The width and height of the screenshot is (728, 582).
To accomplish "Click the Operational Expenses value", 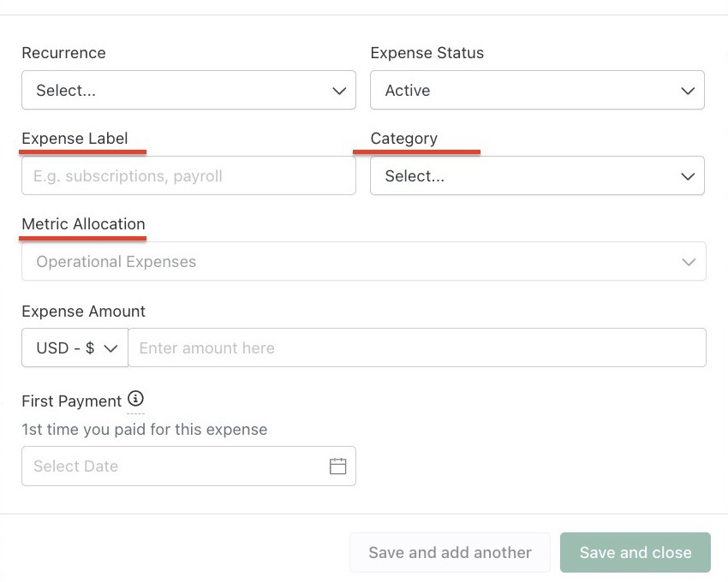I will pos(116,262).
